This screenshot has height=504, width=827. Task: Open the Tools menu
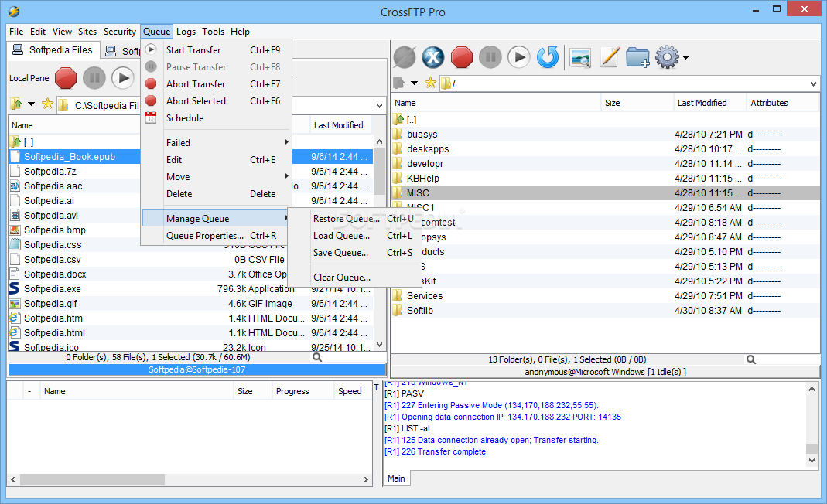[213, 32]
